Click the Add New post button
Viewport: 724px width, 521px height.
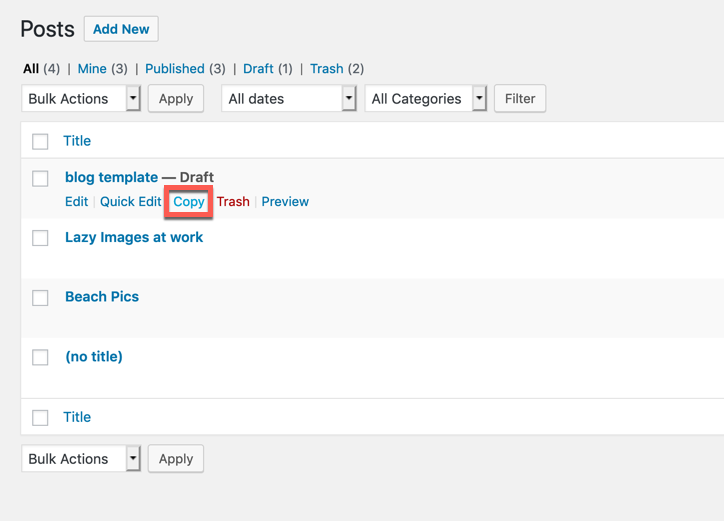[121, 29]
